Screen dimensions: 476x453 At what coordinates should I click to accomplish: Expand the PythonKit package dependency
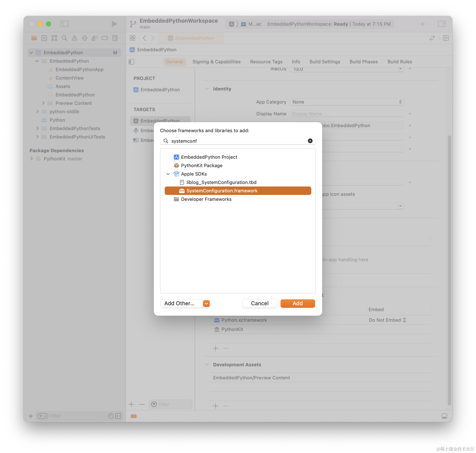click(31, 159)
